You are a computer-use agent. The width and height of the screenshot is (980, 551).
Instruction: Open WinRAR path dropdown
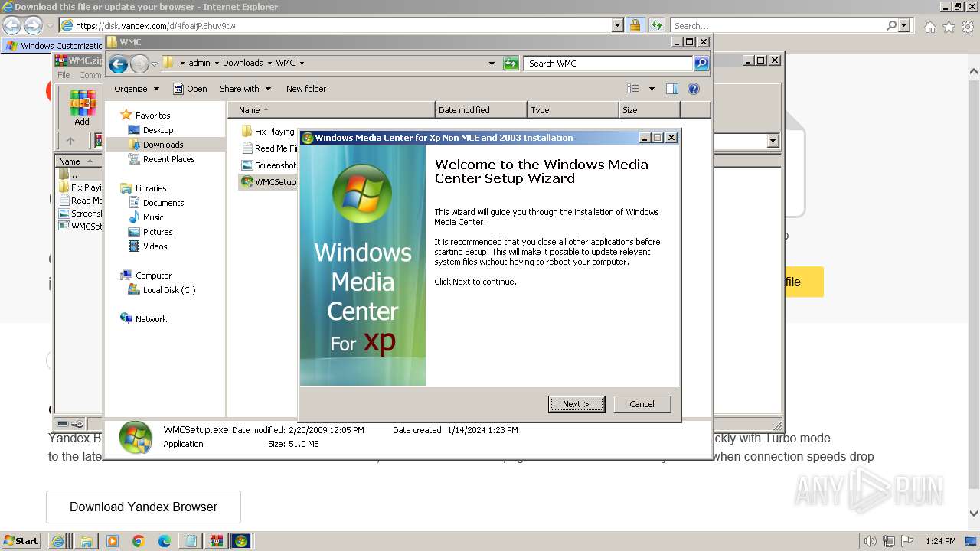click(x=773, y=141)
